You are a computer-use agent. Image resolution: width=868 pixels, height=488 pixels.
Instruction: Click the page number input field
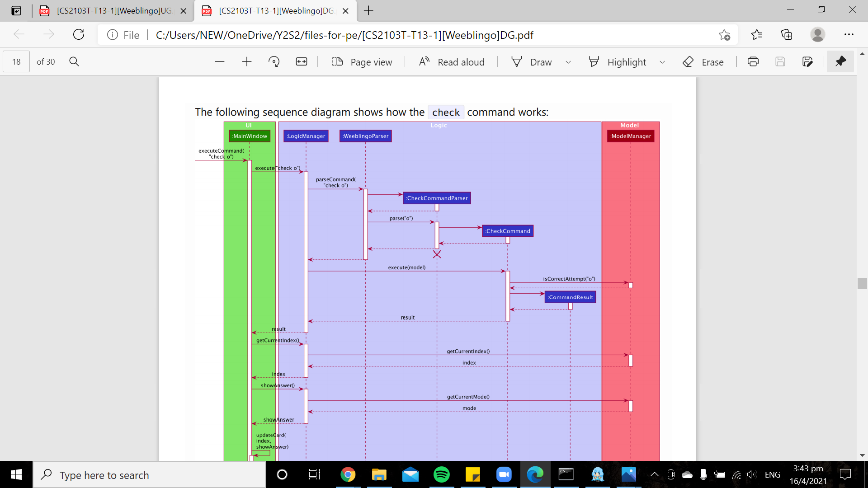tap(16, 62)
